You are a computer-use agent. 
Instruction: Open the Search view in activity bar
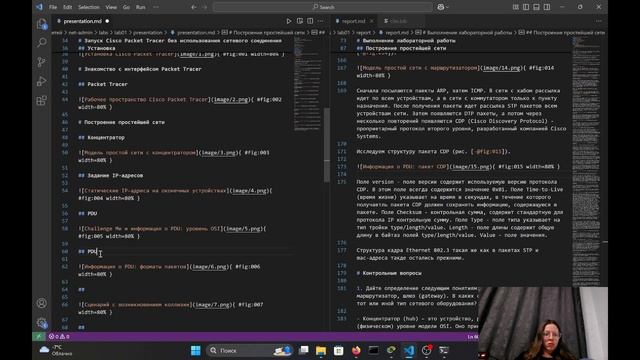(x=42, y=43)
